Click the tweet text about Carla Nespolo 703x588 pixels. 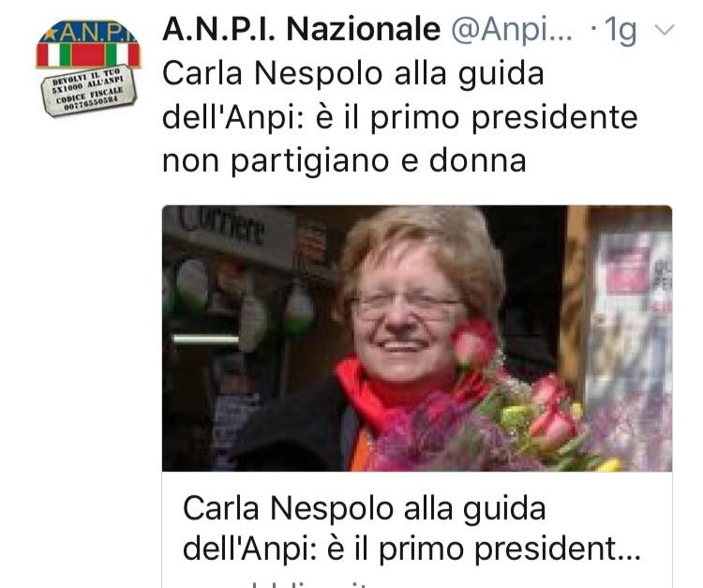point(399,116)
